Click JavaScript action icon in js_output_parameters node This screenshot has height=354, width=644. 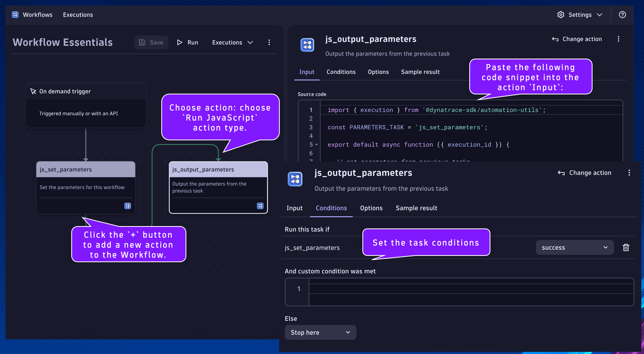tap(260, 206)
